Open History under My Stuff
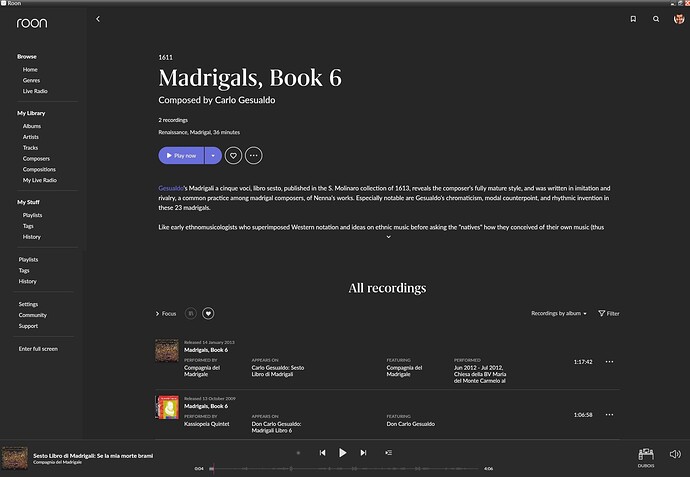The image size is (690, 477). pos(32,237)
